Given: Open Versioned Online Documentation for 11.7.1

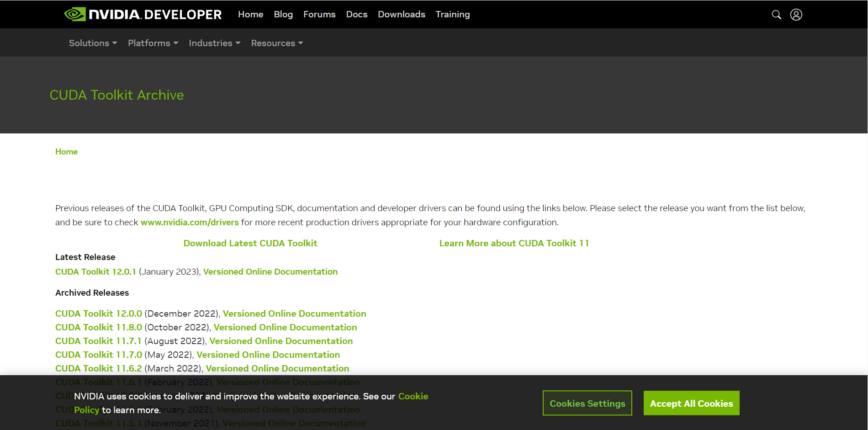Looking at the screenshot, I should [281, 341].
